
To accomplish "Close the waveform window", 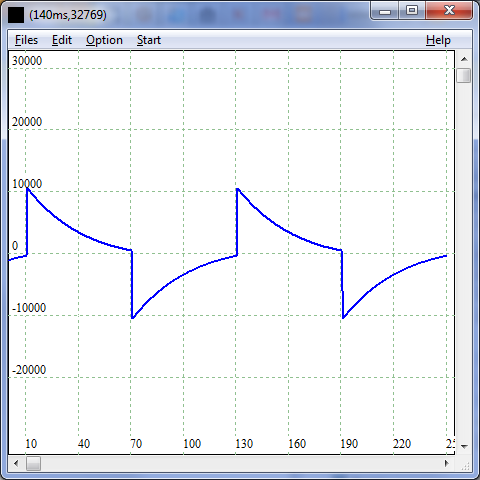I will point(449,11).
